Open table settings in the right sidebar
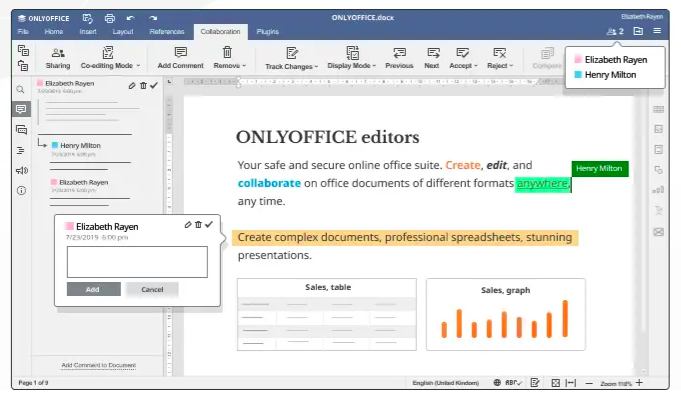This screenshot has width=681, height=401. [658, 109]
